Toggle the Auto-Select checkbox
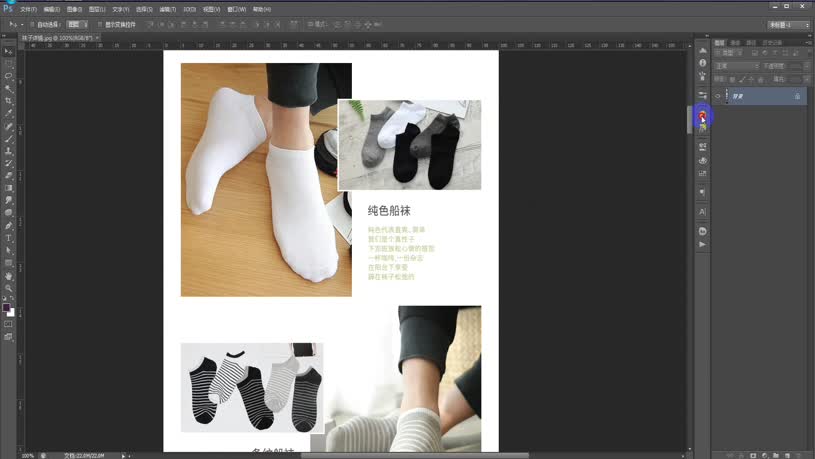Viewport: 815px width, 459px height. tap(32, 24)
